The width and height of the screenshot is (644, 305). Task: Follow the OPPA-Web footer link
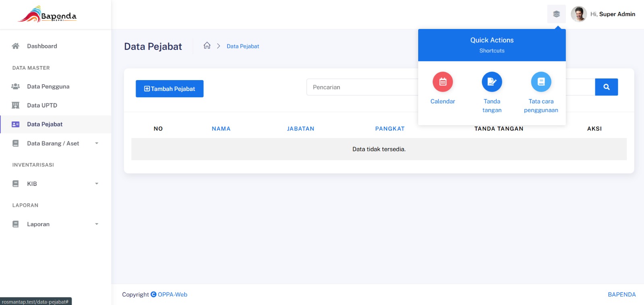pos(172,295)
